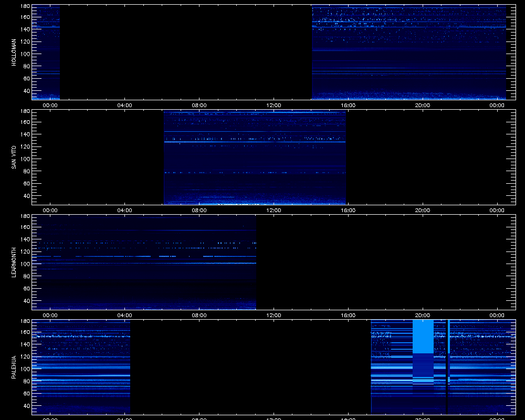Click the 100 frequency tick on Holloman axis
This screenshot has width=525, height=420.
click(x=25, y=54)
